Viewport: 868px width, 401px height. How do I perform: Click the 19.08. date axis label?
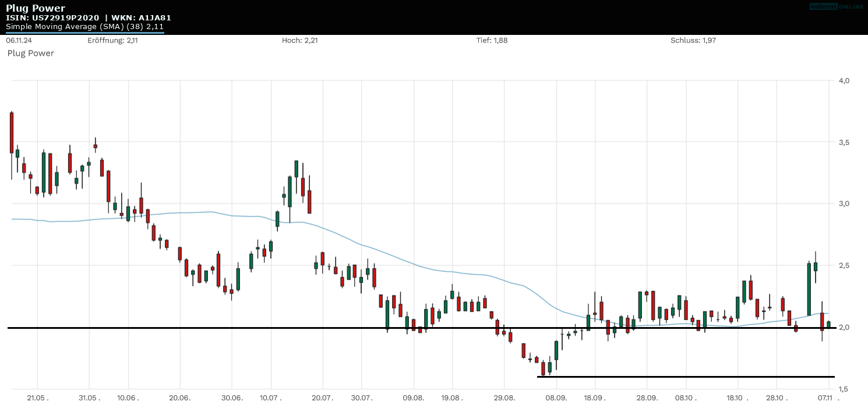coord(453,397)
